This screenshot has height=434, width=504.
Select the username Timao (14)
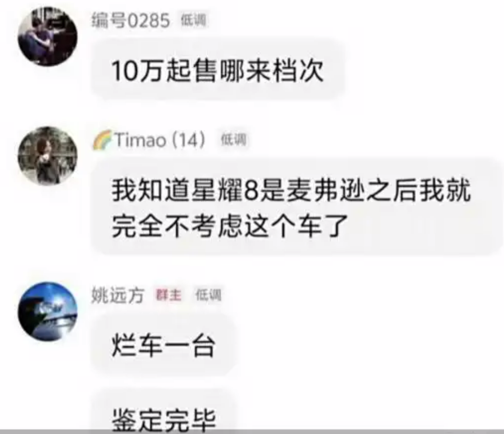point(160,140)
